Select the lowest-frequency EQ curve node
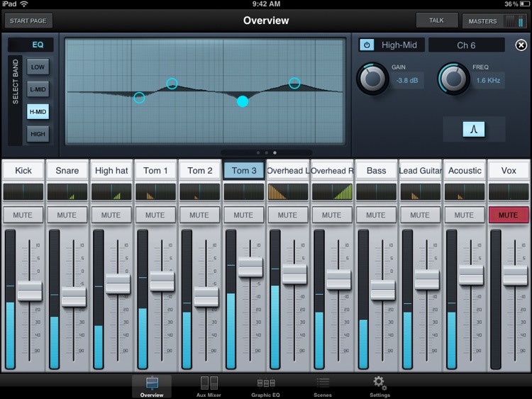This screenshot has height=399, width=532. pos(139,98)
